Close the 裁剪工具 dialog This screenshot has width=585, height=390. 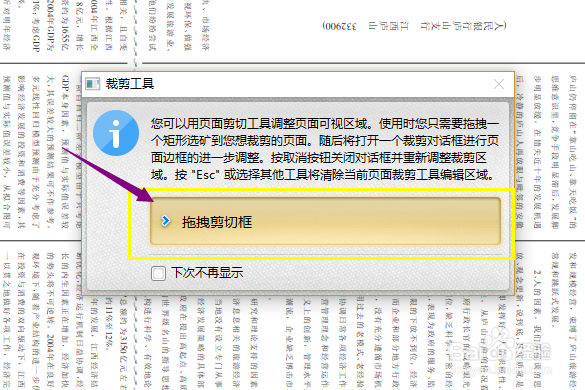tap(499, 84)
